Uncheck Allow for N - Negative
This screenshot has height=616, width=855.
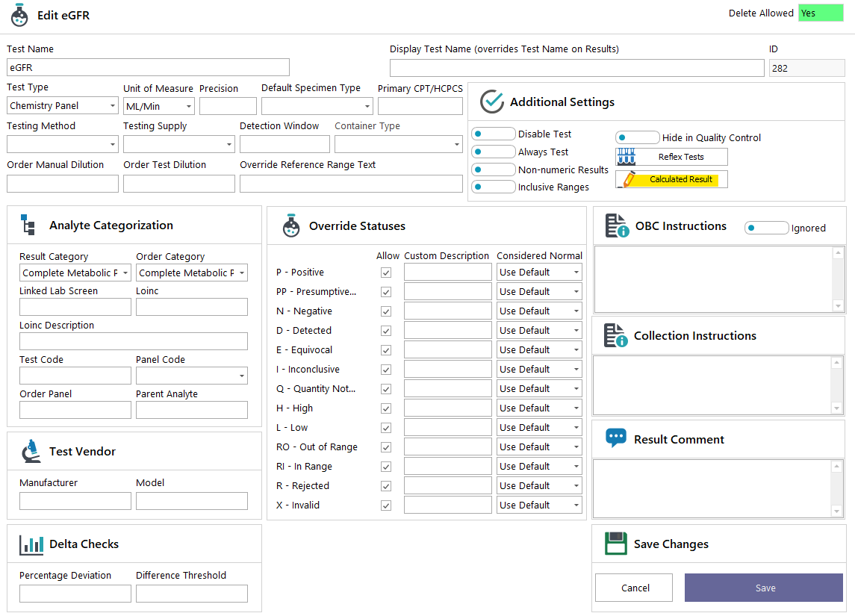[386, 311]
